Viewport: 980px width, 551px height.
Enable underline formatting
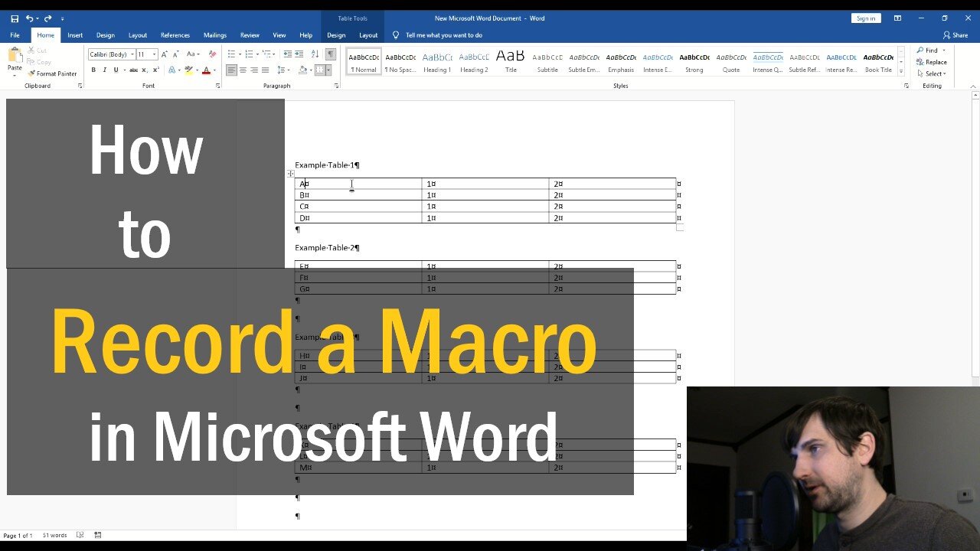tap(116, 70)
